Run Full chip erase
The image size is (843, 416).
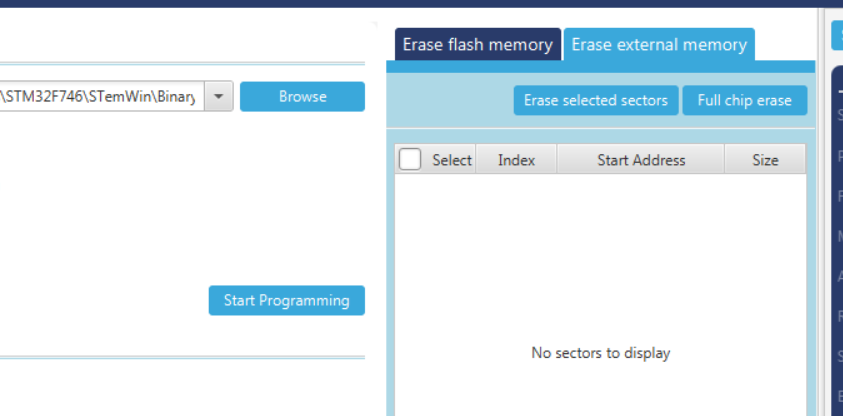click(744, 100)
